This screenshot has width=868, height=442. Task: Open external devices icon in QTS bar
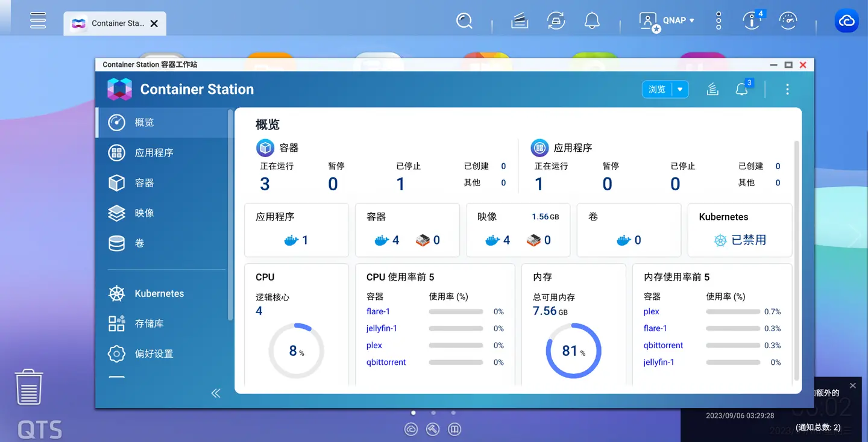[x=556, y=21]
